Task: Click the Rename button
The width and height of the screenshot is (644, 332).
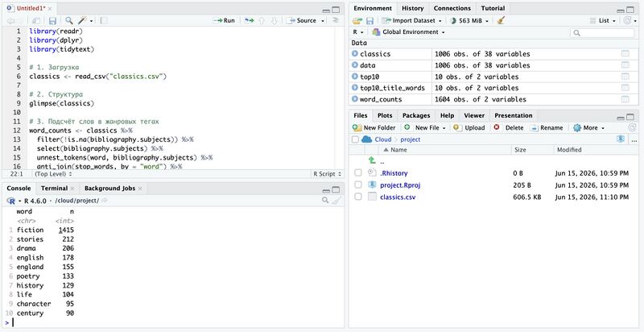Action: 547,128
